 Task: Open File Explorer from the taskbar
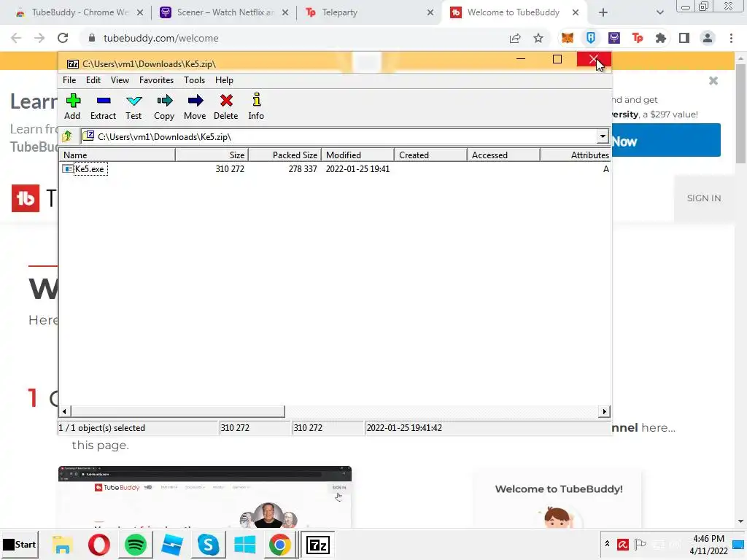(63, 545)
